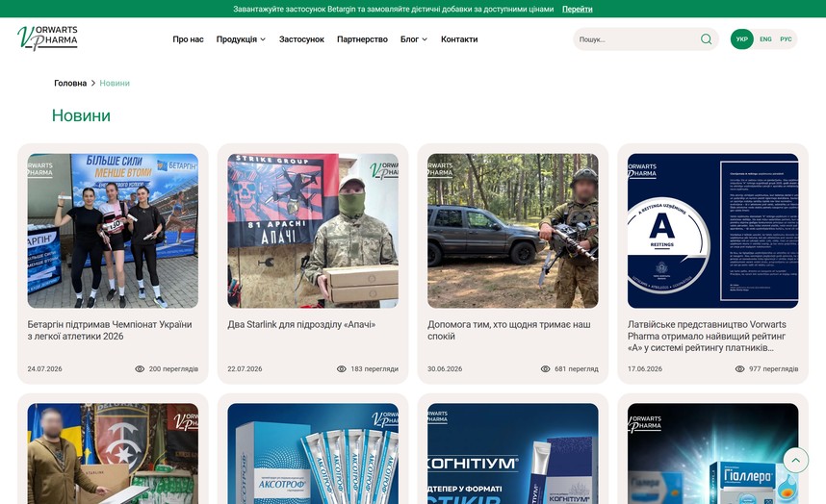Open the Контакти menu item
This screenshot has width=826, height=504.
tap(459, 38)
